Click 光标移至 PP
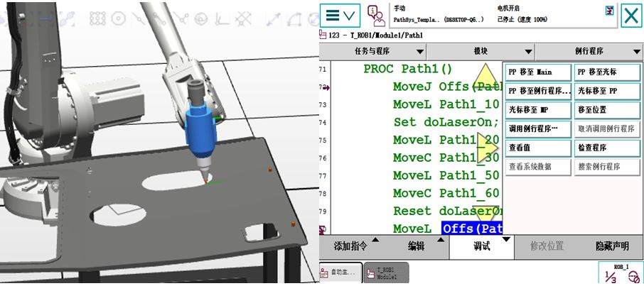This screenshot has width=644, height=286. coord(607,91)
